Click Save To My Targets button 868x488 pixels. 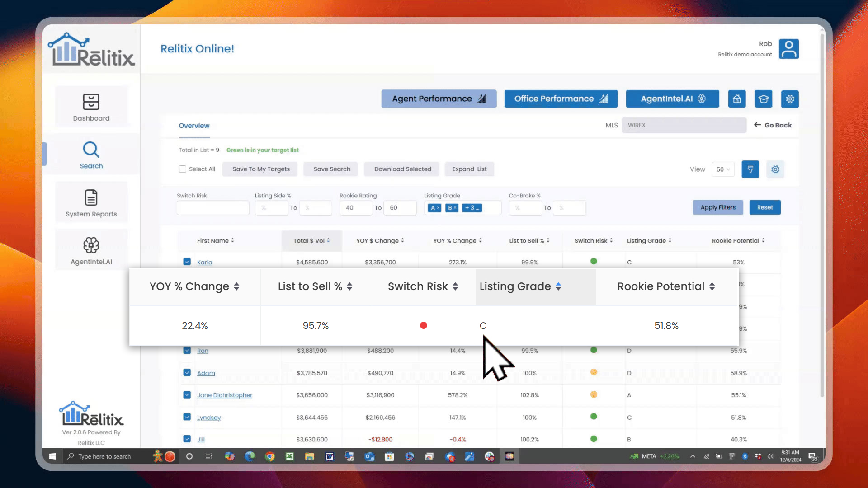pyautogui.click(x=261, y=169)
